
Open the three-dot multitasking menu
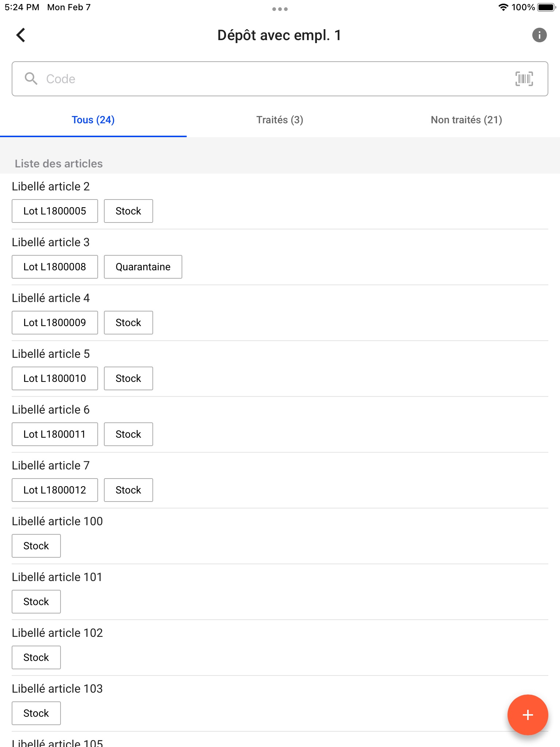tap(280, 9)
